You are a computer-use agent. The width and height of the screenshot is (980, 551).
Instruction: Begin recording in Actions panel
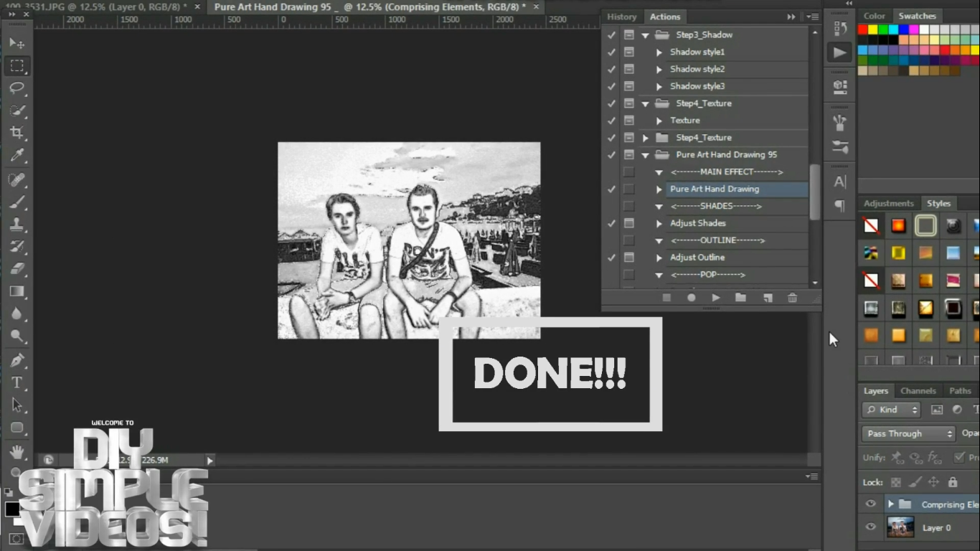[692, 298]
